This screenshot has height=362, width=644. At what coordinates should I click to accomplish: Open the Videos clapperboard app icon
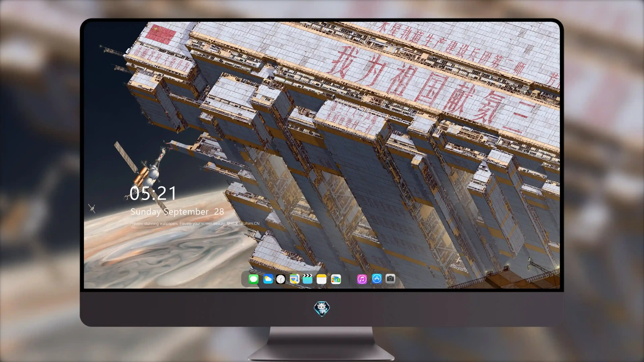tap(308, 279)
